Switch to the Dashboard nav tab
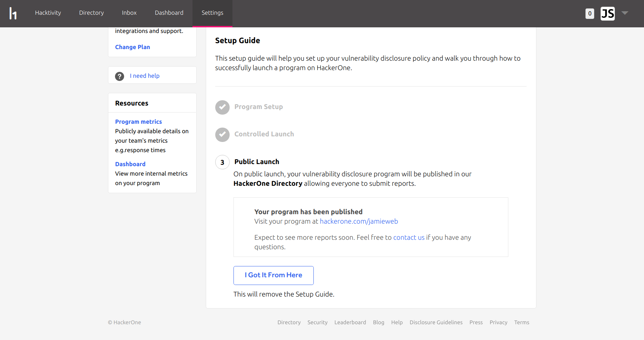The height and width of the screenshot is (340, 644). pos(169,13)
